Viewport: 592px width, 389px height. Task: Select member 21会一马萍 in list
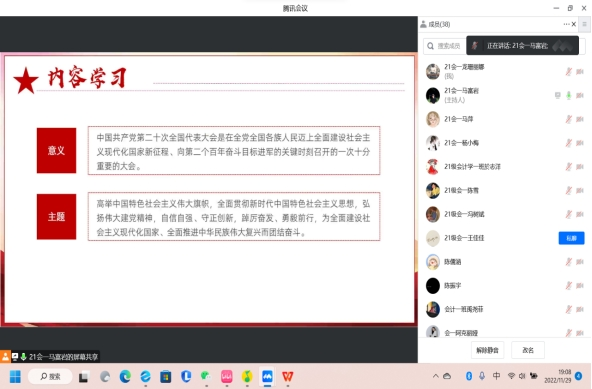[x=505, y=119]
